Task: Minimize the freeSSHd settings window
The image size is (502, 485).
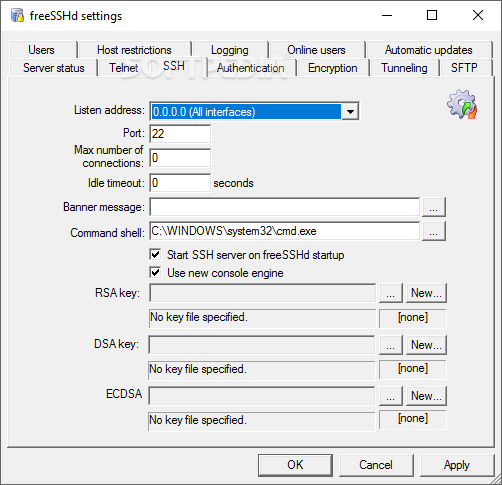Action: [387, 15]
